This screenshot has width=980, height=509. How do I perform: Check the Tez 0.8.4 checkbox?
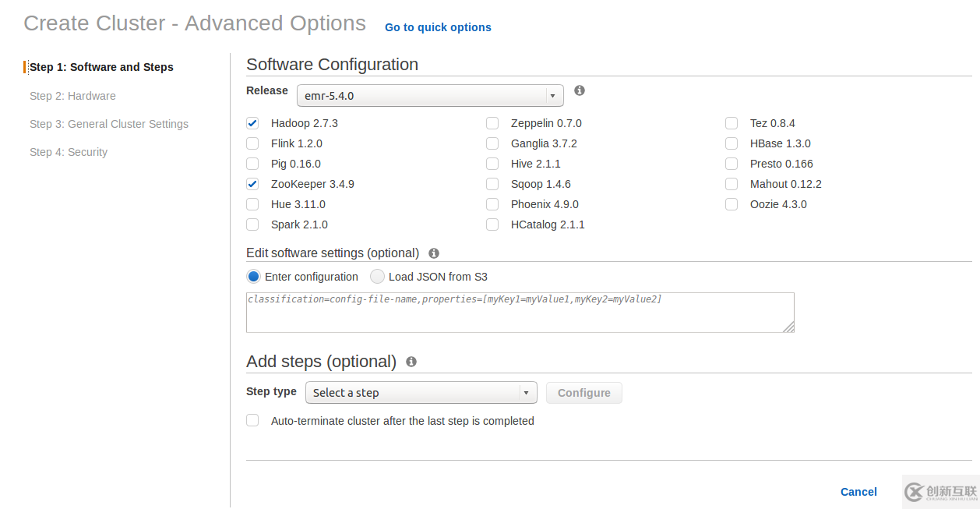pyautogui.click(x=731, y=123)
